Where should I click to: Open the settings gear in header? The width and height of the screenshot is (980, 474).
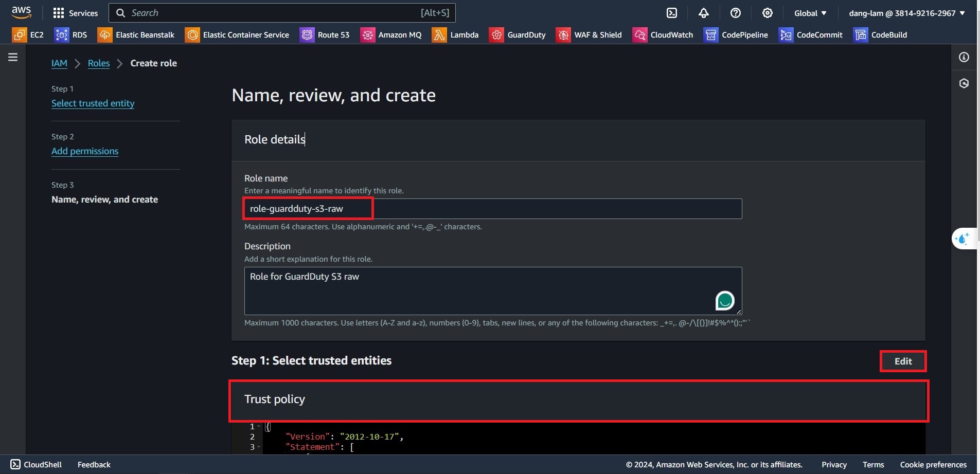pyautogui.click(x=768, y=13)
